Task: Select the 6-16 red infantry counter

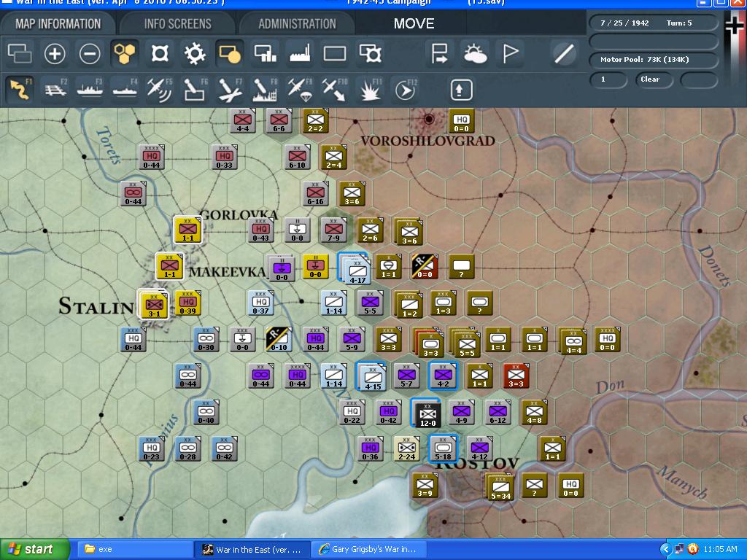Action: pos(315,193)
